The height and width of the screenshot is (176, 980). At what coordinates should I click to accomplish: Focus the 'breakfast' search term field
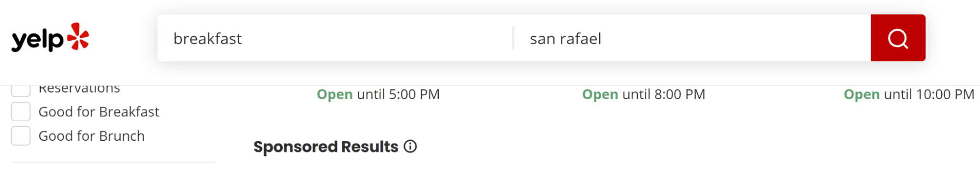[x=335, y=38]
